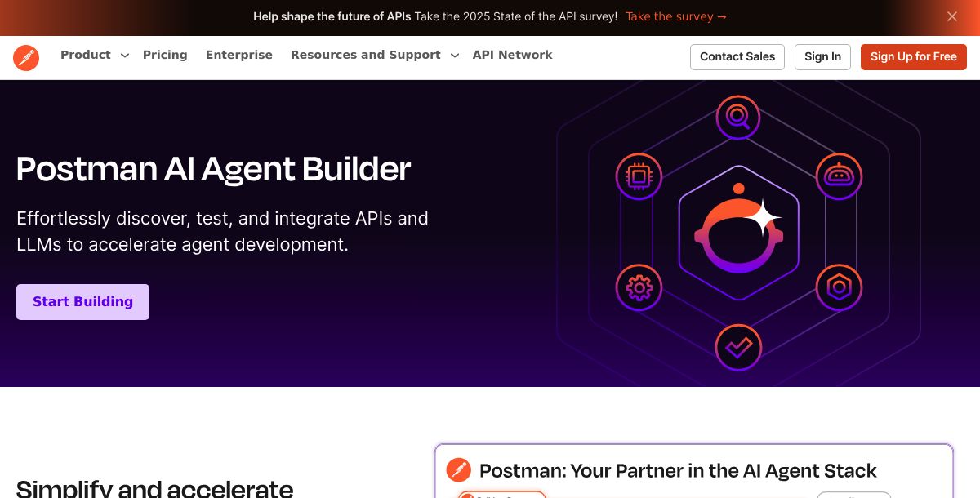Click the 'Simplify and accelerate' heading
Viewport: 980px width, 498px height.
point(154,488)
